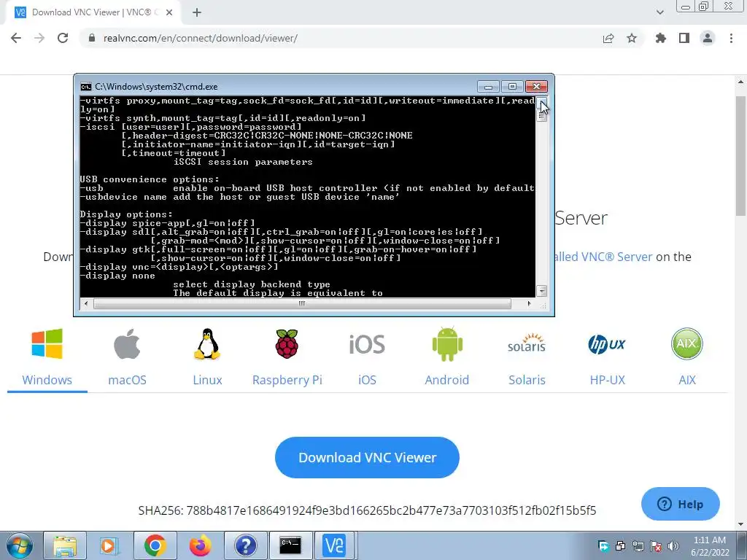Select the Linux penguin icon
The height and width of the screenshot is (560, 747).
207,344
